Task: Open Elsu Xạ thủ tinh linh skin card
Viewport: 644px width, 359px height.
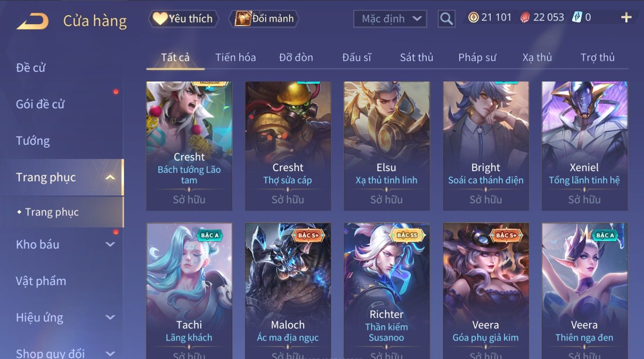Action: point(386,146)
